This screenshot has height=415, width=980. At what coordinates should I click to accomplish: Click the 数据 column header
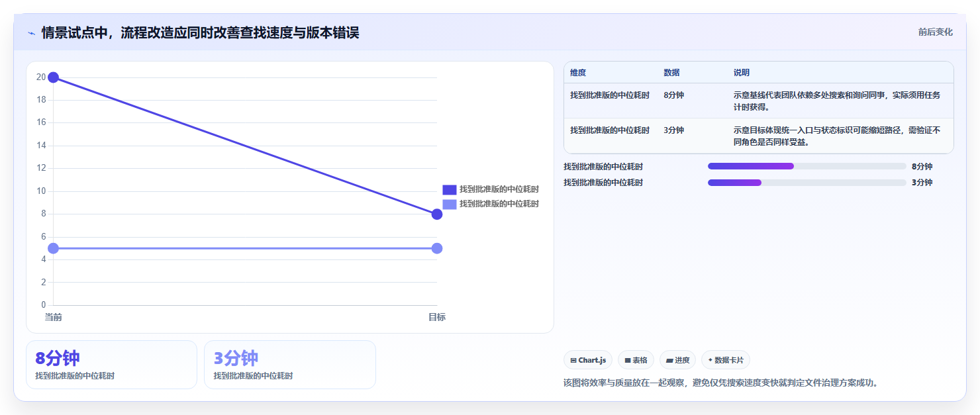coord(671,73)
